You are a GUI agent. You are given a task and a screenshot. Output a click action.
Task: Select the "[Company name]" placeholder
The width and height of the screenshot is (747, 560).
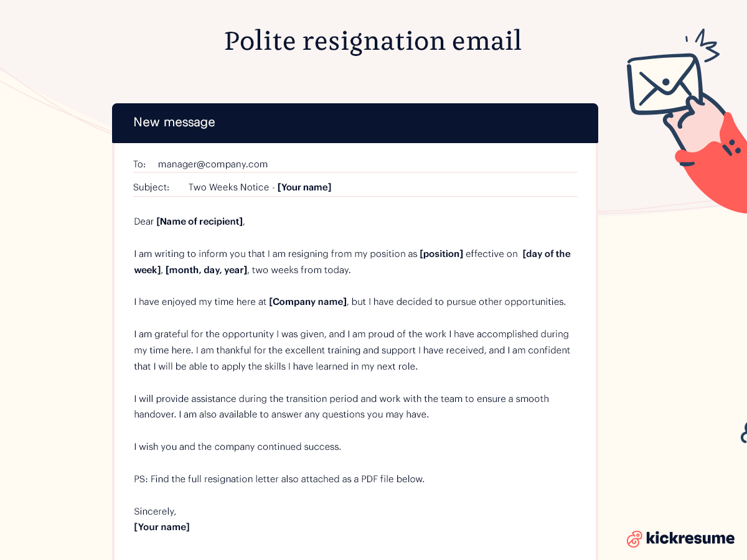coord(308,302)
